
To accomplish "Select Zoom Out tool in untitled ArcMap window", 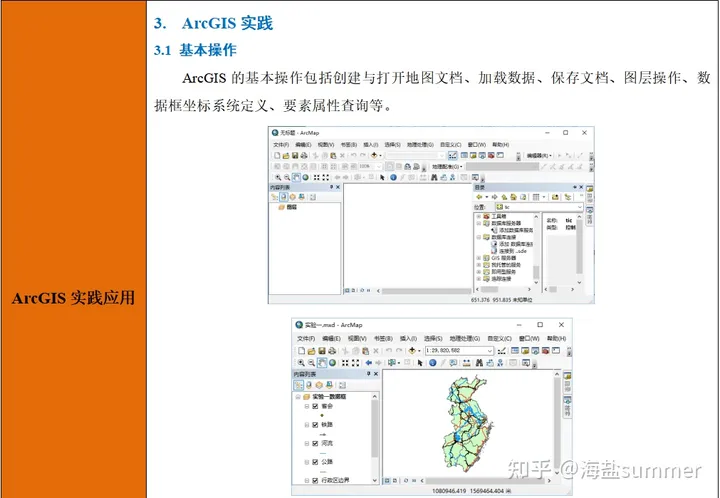I will point(287,177).
